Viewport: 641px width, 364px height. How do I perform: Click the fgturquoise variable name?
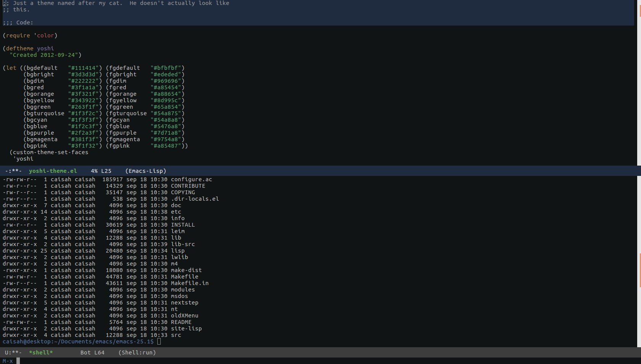128,113
